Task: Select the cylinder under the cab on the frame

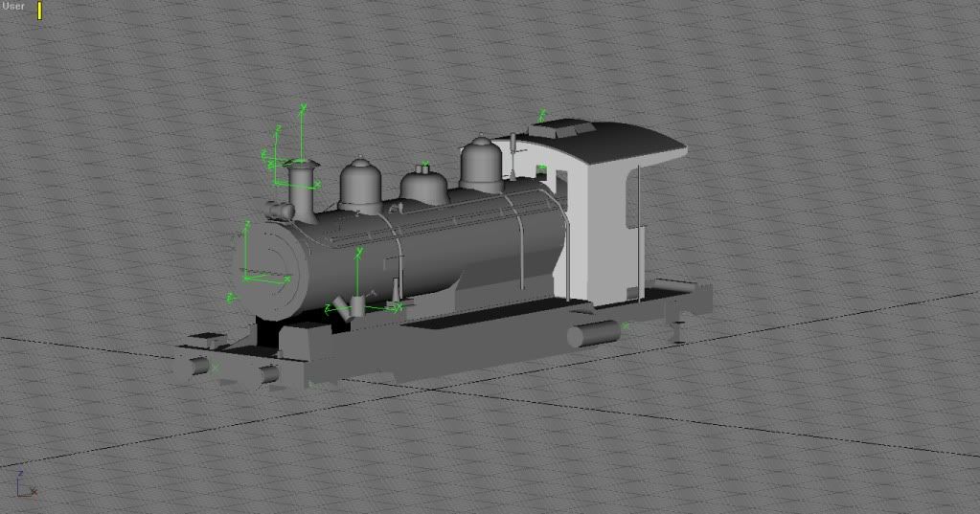Action: [594, 334]
